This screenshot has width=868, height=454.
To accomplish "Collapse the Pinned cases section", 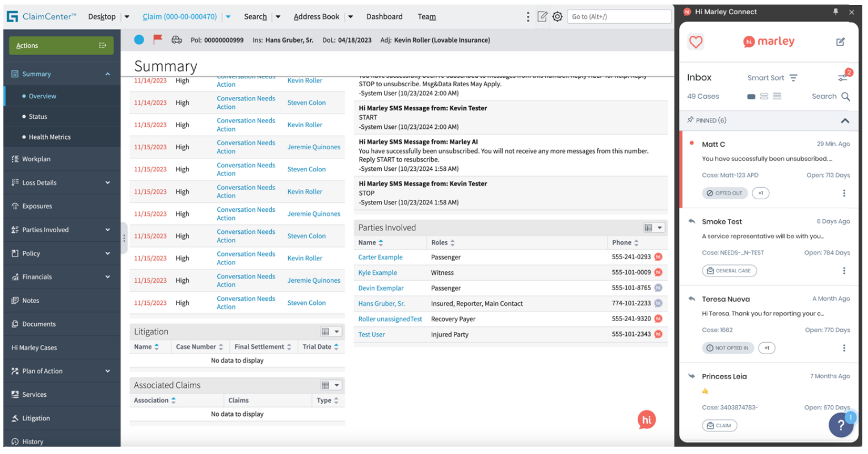I will 845,120.
